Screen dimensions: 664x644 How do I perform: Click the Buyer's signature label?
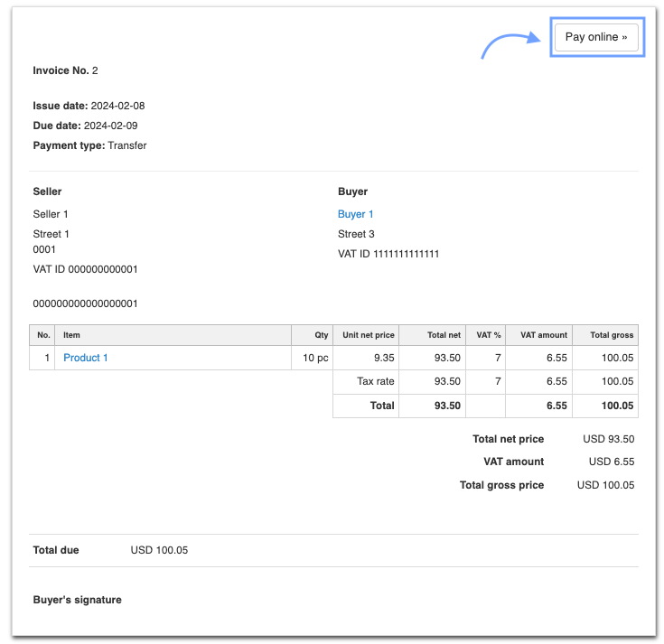pos(77,600)
